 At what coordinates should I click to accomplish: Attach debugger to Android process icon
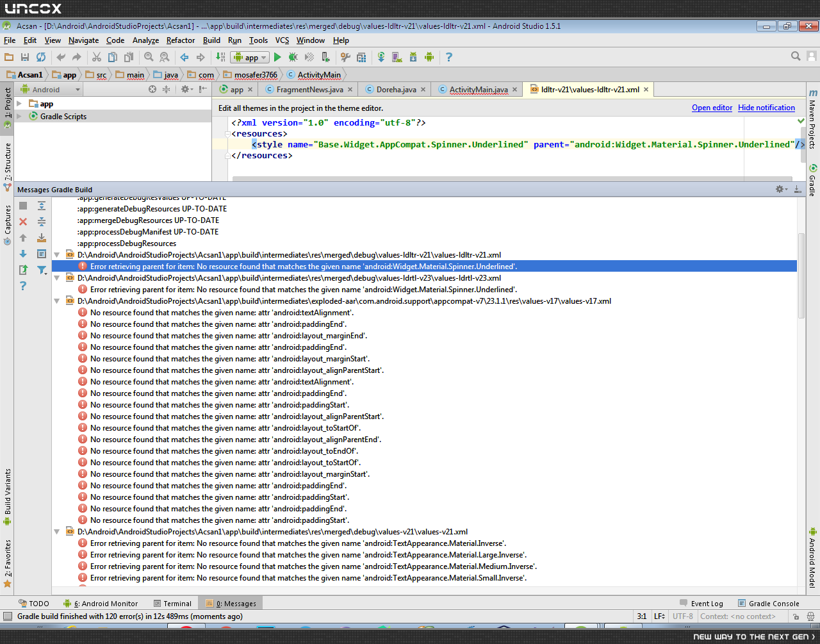[x=327, y=57]
